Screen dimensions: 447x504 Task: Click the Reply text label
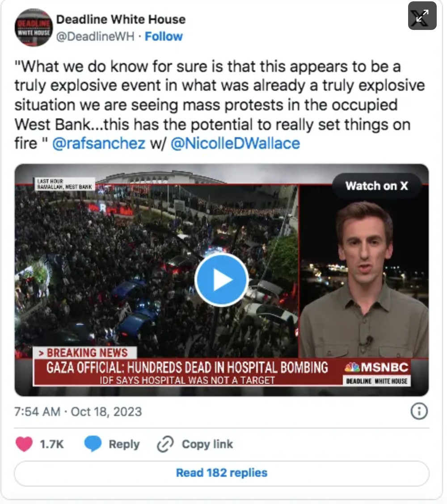point(124,444)
